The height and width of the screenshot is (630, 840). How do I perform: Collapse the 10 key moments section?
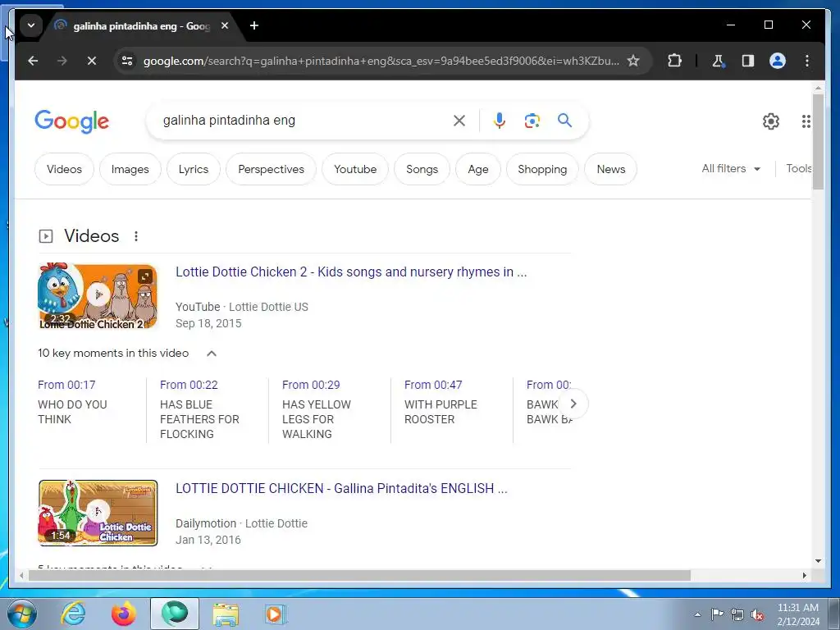click(212, 354)
